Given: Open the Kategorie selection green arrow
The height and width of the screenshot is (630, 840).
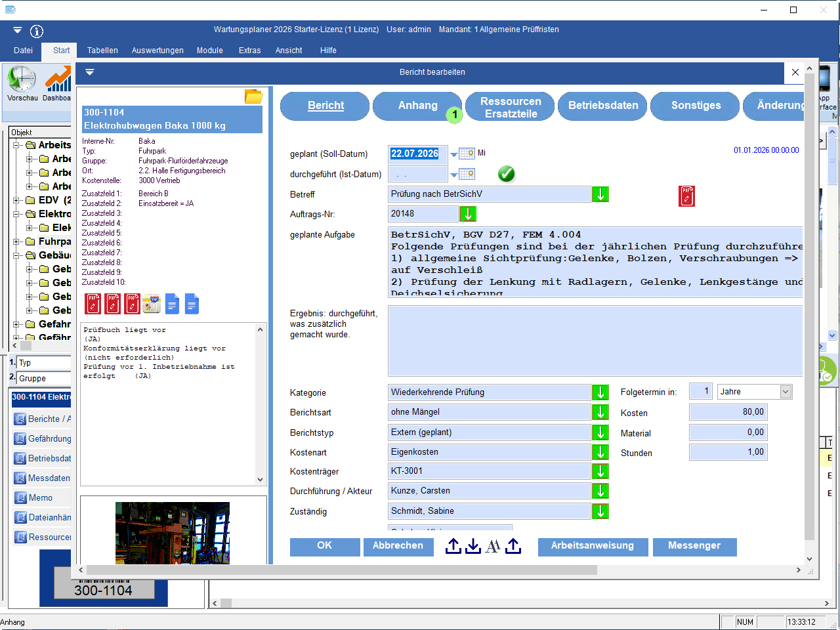Looking at the screenshot, I should (x=600, y=392).
